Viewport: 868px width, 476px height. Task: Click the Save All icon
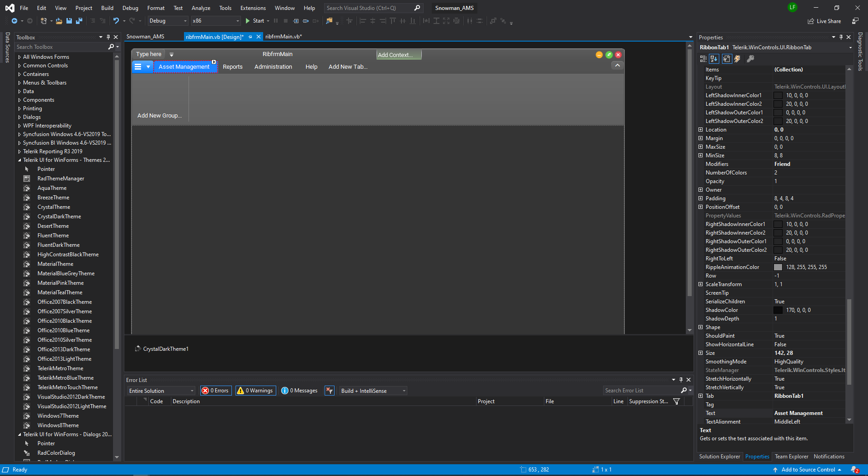79,21
